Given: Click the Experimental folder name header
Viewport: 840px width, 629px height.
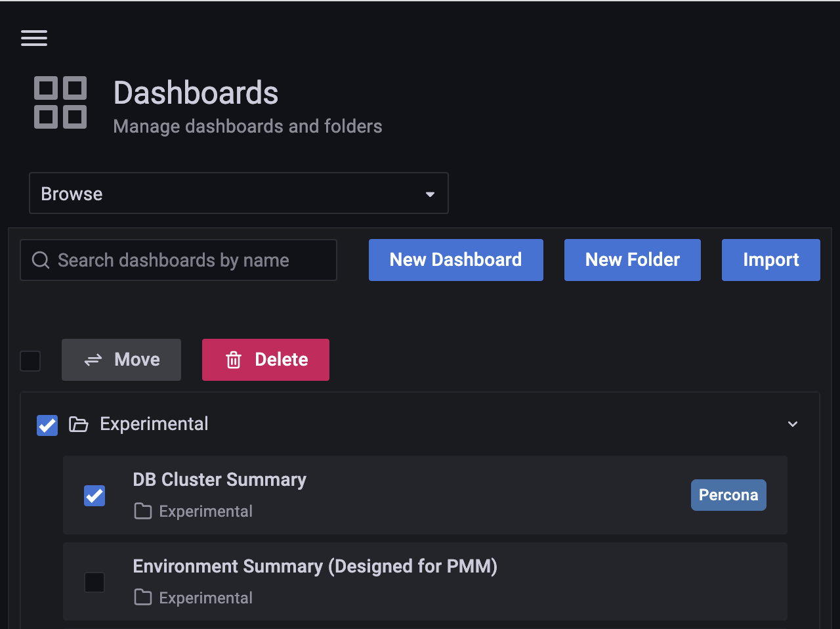Looking at the screenshot, I should tap(154, 424).
